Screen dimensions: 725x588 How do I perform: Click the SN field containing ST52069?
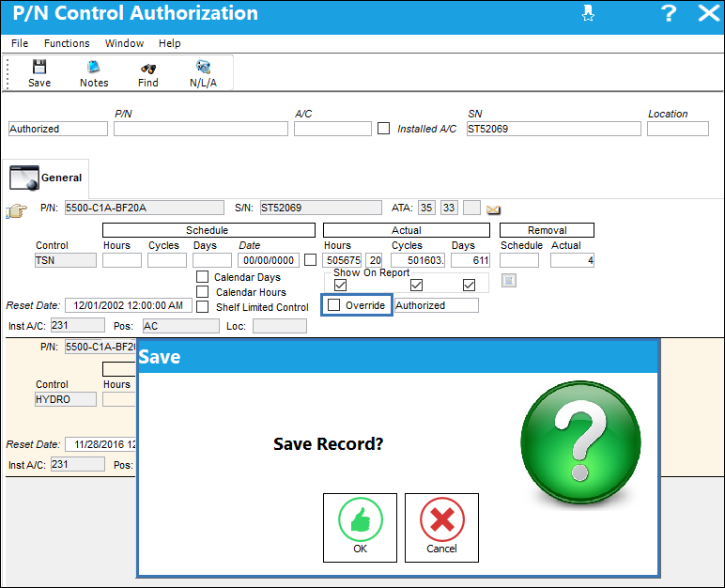[554, 129]
